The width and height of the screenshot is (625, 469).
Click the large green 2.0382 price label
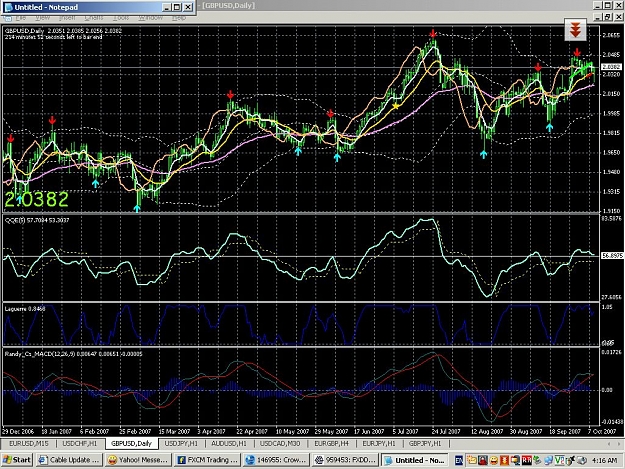click(37, 199)
